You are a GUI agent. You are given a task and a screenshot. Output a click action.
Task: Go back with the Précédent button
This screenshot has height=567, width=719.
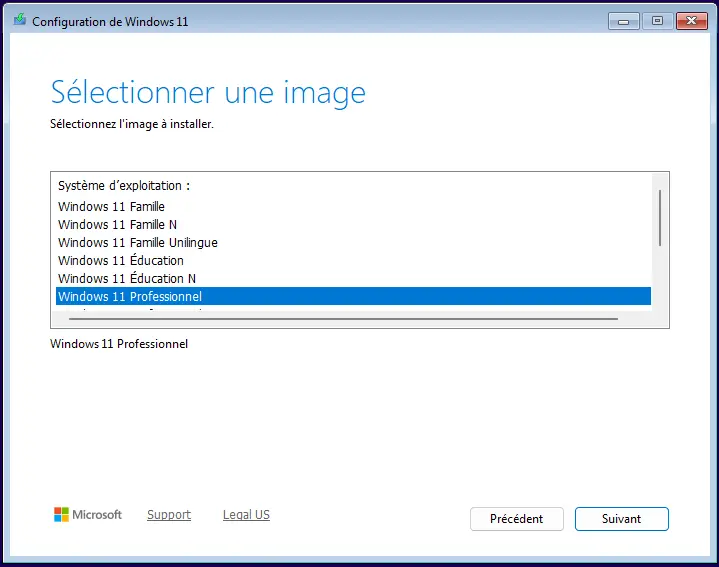click(x=516, y=519)
